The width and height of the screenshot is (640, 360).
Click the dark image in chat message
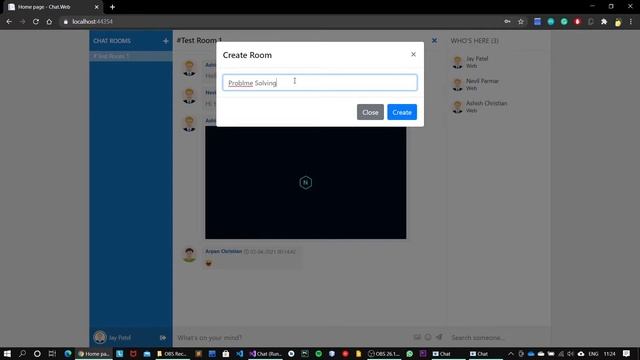pyautogui.click(x=306, y=182)
